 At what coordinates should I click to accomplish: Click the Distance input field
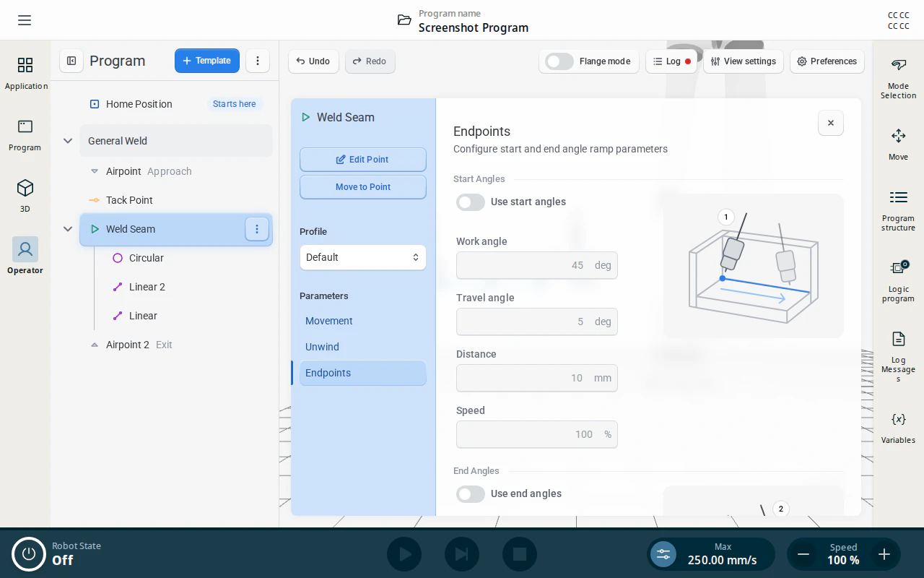coord(537,378)
